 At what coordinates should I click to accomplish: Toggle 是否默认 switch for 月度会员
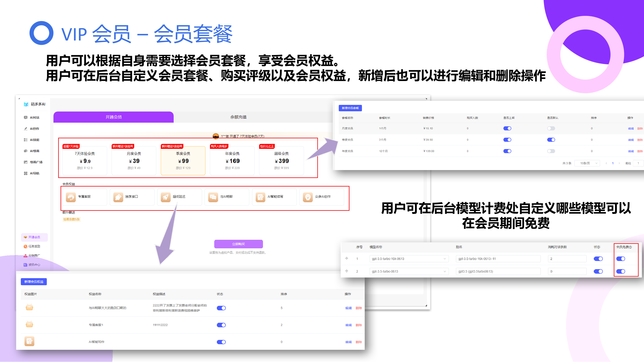[551, 128]
